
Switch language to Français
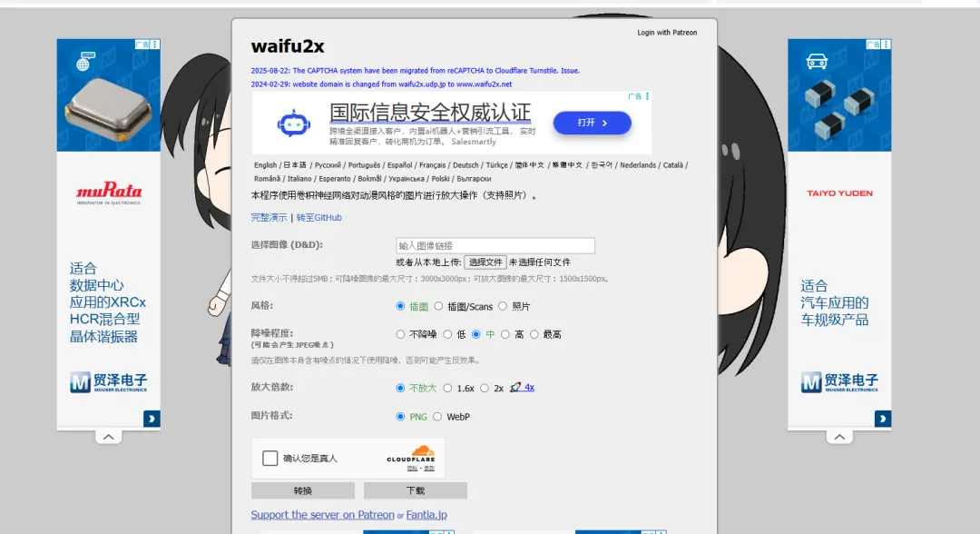[x=433, y=165]
